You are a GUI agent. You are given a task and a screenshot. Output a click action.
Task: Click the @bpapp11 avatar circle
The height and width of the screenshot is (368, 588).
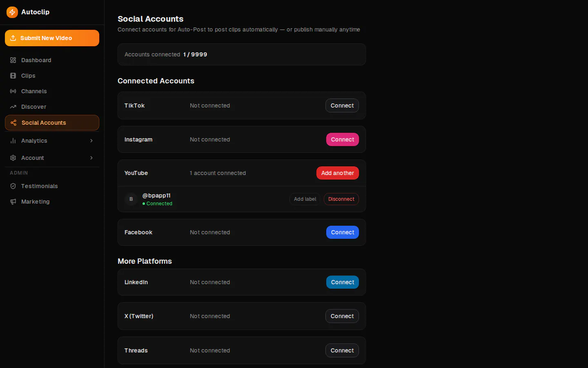[x=131, y=199]
